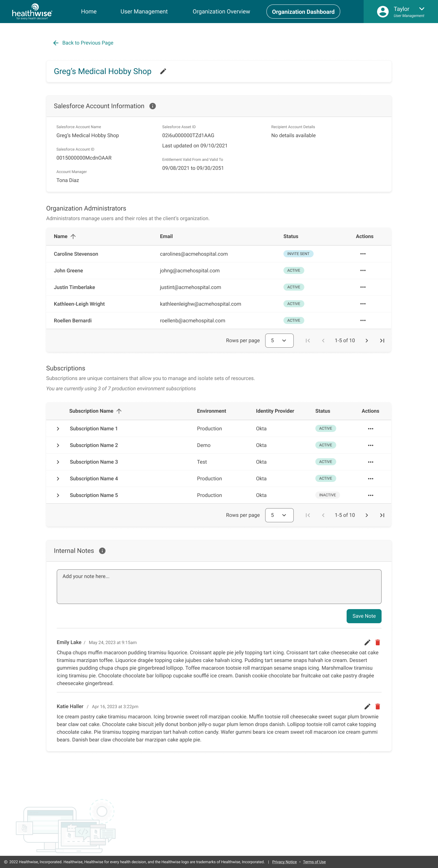This screenshot has height=868, width=438.
Task: Click Identity Provider column header
Action: [x=275, y=411]
